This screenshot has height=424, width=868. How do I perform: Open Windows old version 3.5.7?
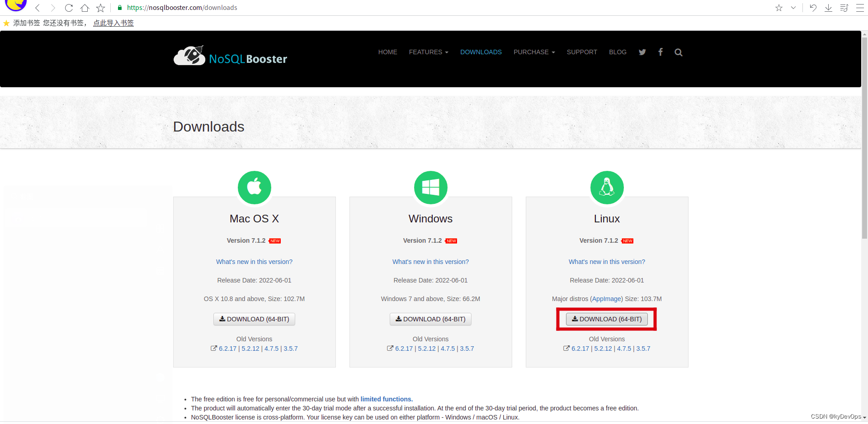tap(467, 349)
